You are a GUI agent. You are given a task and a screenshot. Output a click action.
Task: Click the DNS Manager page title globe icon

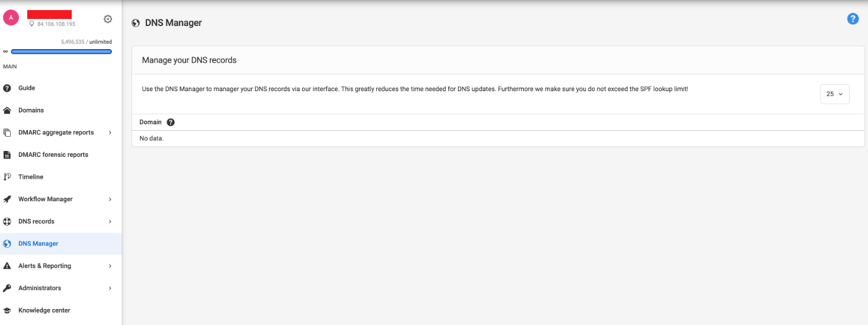136,23
